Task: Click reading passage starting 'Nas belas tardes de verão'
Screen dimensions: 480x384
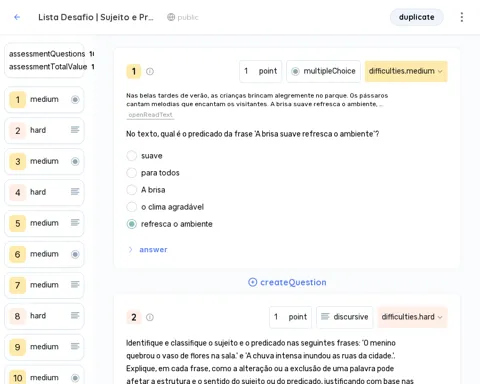Action: [257, 100]
